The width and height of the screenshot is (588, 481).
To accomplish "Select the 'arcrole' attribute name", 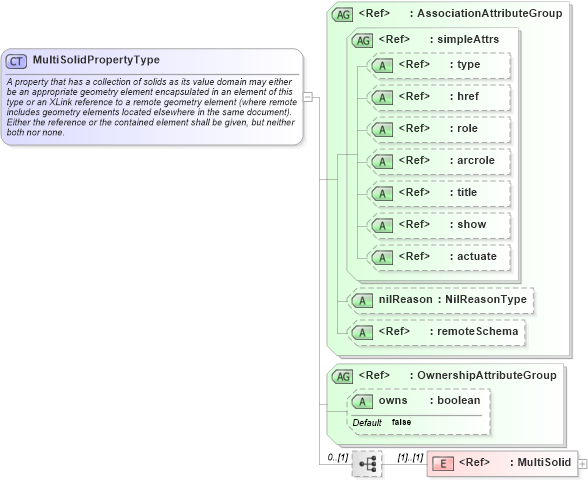I will 476,160.
